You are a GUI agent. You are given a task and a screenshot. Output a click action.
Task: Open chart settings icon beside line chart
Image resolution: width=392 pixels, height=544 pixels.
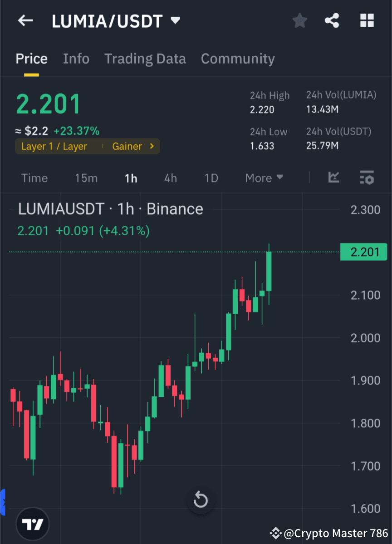[367, 178]
